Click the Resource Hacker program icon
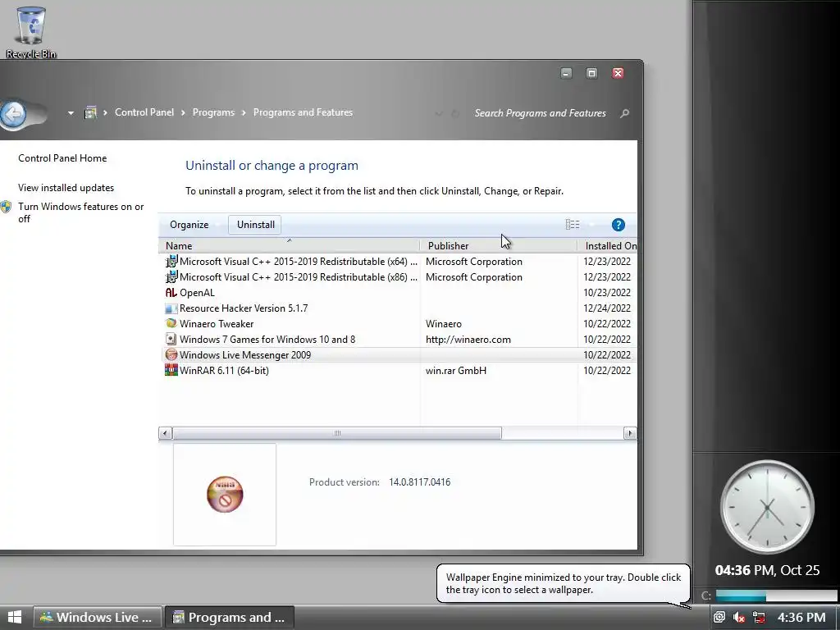 tap(171, 308)
